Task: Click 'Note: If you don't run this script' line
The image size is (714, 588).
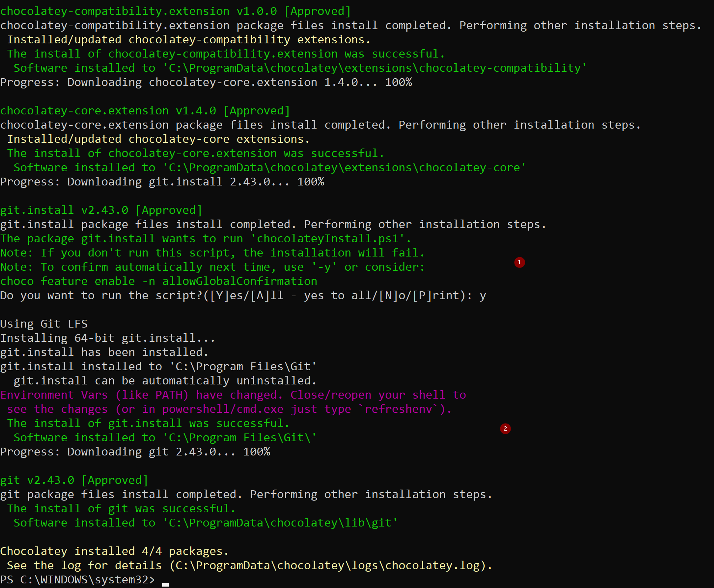Action: [x=213, y=253]
